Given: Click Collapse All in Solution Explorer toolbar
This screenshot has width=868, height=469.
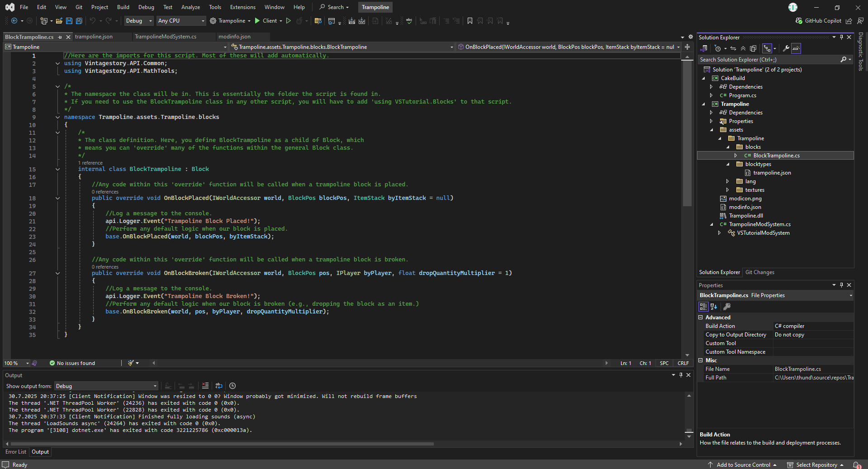Looking at the screenshot, I should tap(743, 48).
